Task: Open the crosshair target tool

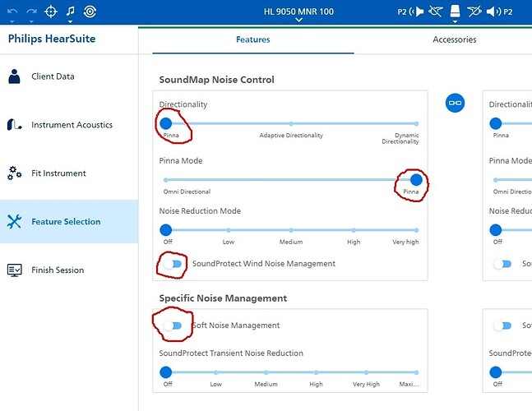Action: [51, 12]
